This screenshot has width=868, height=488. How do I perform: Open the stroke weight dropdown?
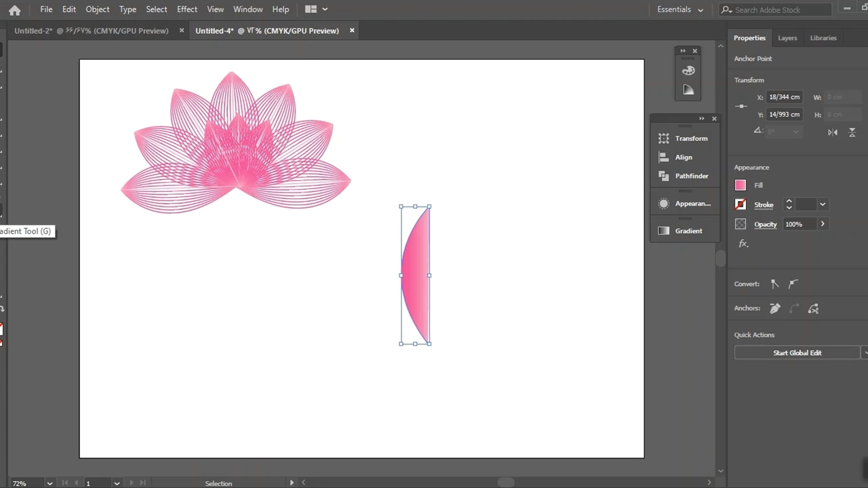coord(823,205)
